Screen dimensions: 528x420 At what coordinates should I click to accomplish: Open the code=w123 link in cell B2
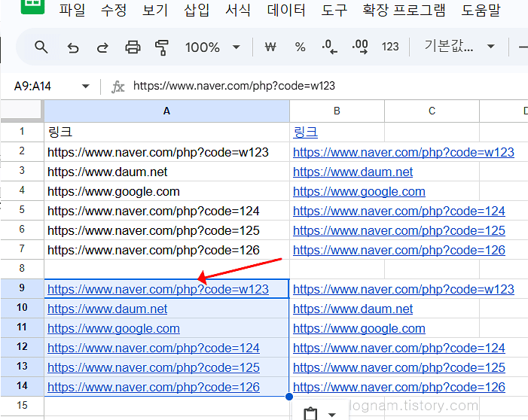point(404,153)
